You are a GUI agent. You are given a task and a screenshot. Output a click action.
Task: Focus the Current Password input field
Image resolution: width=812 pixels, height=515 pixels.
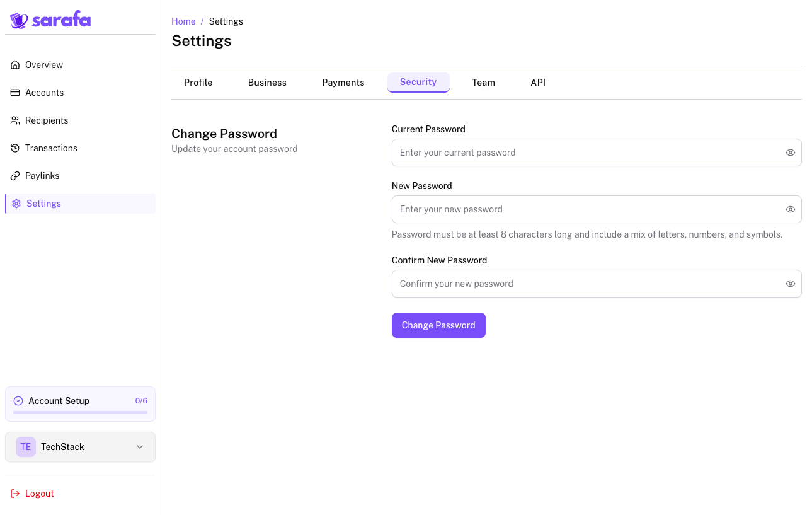597,153
